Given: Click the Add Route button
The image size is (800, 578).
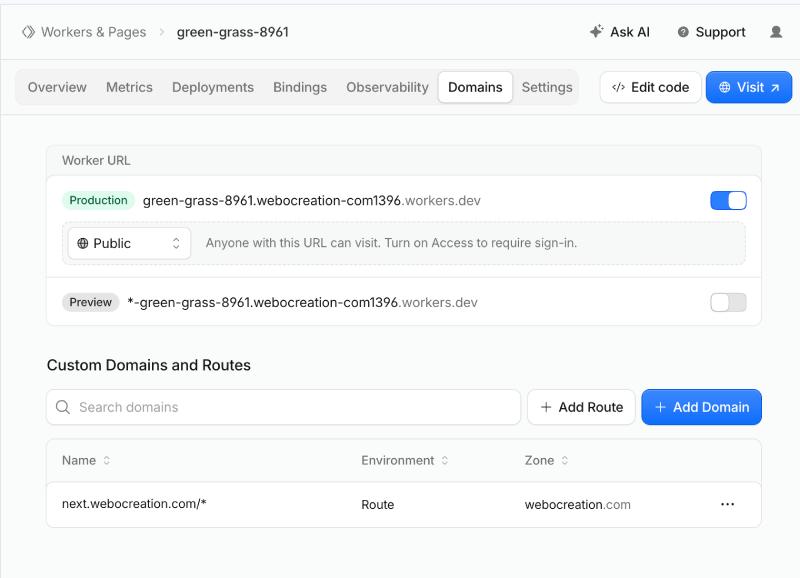Looking at the screenshot, I should coord(581,407).
